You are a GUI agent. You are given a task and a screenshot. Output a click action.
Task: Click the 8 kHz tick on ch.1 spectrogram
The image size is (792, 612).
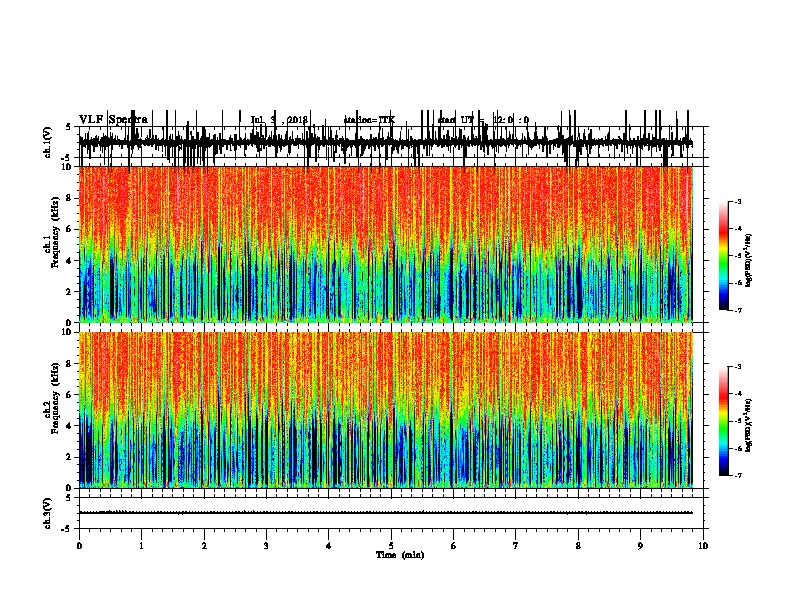pos(70,198)
